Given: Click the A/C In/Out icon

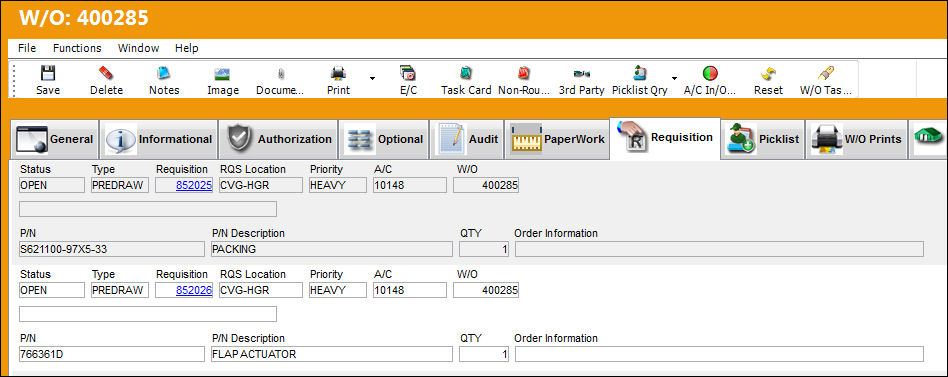Looking at the screenshot, I should coord(710,74).
